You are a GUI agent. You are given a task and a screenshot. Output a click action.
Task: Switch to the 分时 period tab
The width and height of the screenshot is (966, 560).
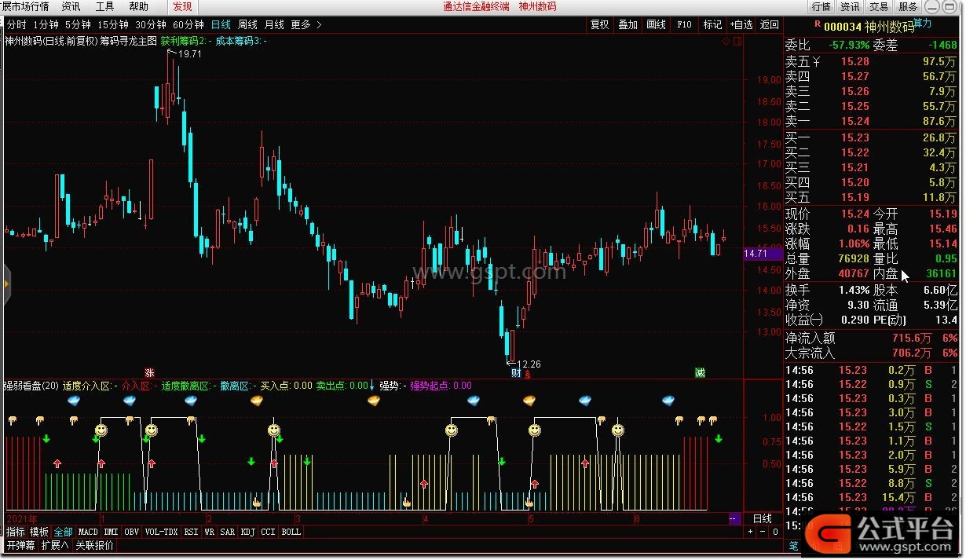[16, 25]
